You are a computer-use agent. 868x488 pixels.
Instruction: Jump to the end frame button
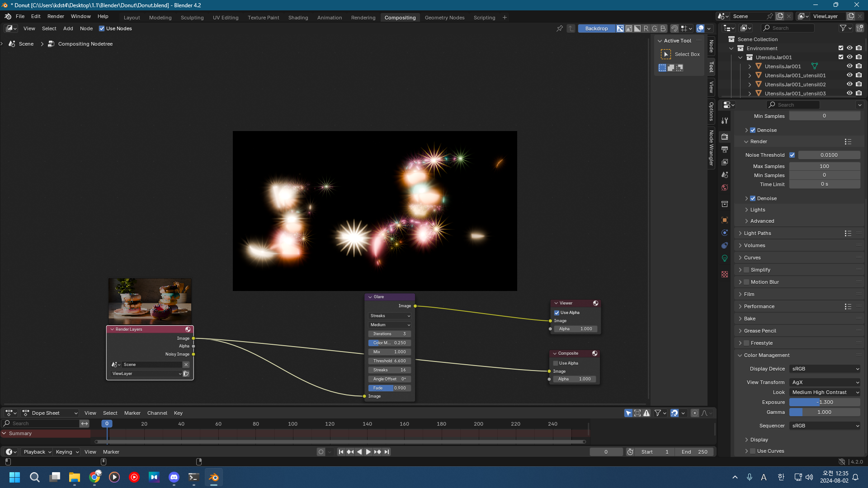pos(387,452)
